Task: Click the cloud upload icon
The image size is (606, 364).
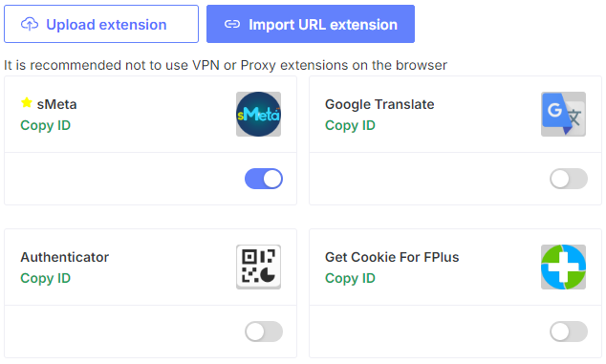Action: (x=30, y=24)
